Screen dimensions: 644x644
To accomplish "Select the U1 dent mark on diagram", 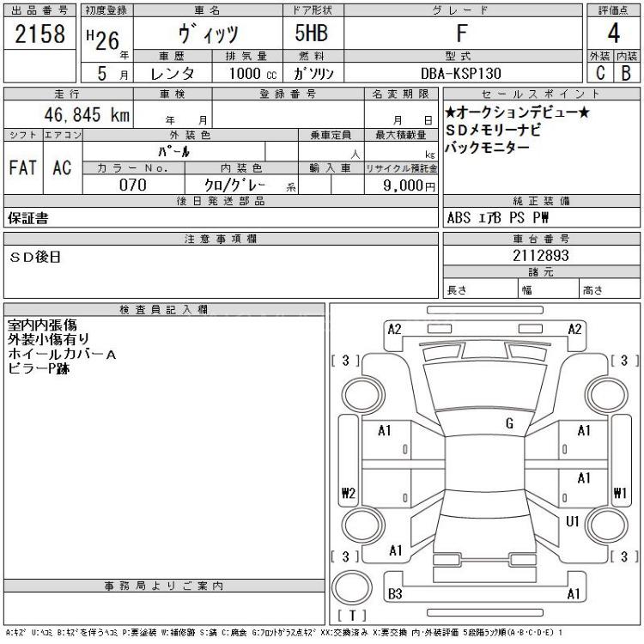I will coord(573,521).
